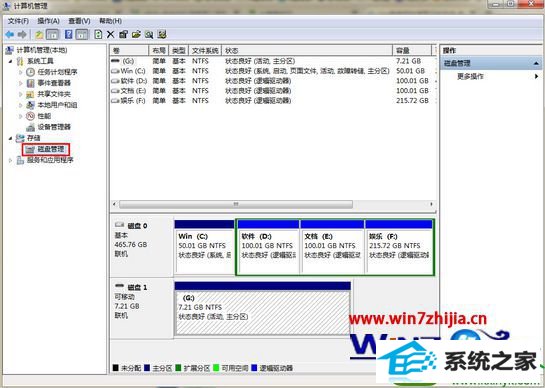The width and height of the screenshot is (545, 388).
Task: Sort by the 卷 column header
Action: coord(129,50)
